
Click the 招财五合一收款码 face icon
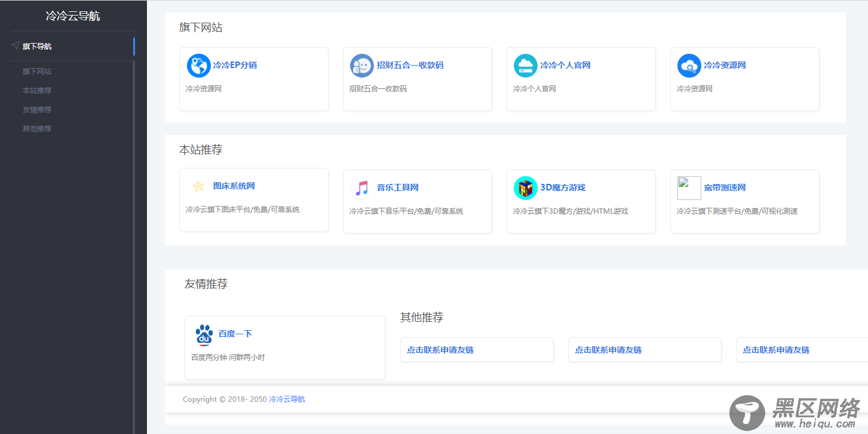click(362, 66)
